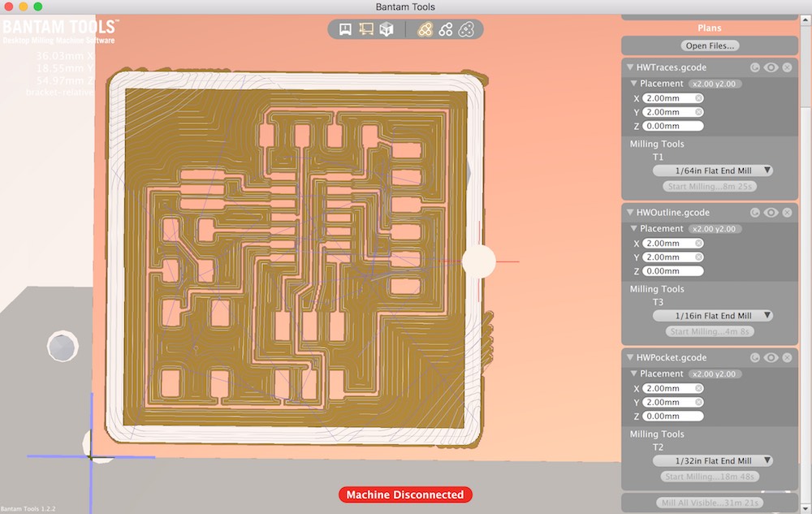Edit Y placement field of HWTraces.gcode

672,112
